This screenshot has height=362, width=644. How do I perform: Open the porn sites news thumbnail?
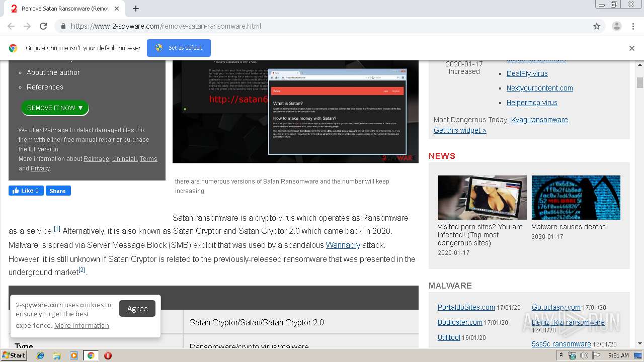click(482, 198)
